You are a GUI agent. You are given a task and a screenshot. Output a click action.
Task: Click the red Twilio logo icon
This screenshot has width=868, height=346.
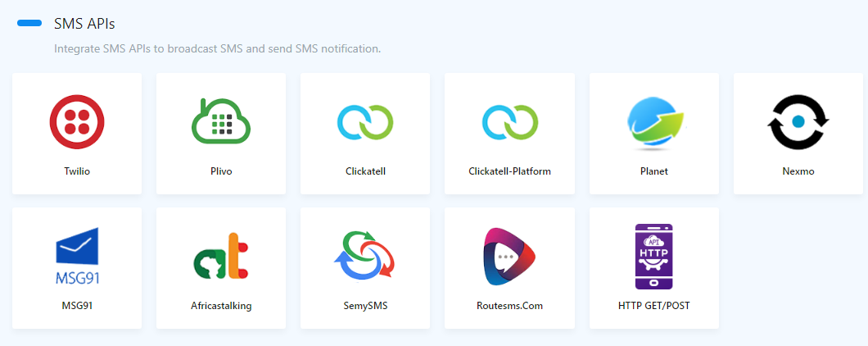point(77,122)
